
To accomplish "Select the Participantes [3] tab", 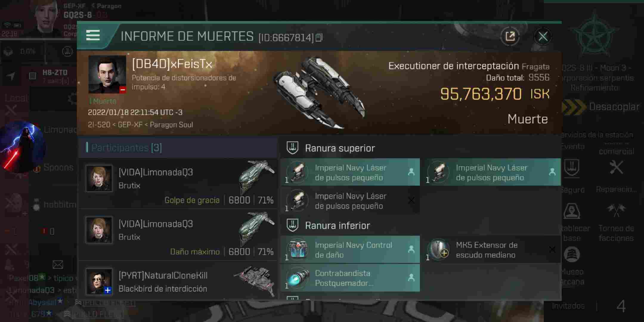I will coord(126,148).
